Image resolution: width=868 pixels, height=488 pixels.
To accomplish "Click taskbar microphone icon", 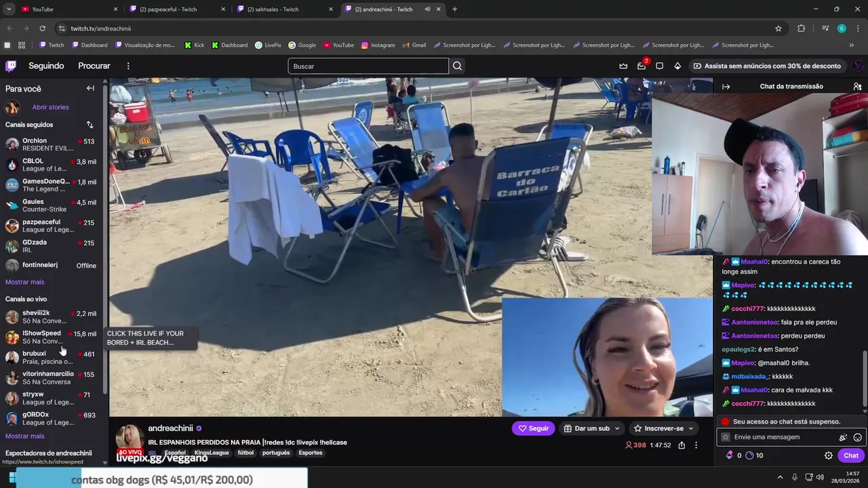I will point(794,477).
